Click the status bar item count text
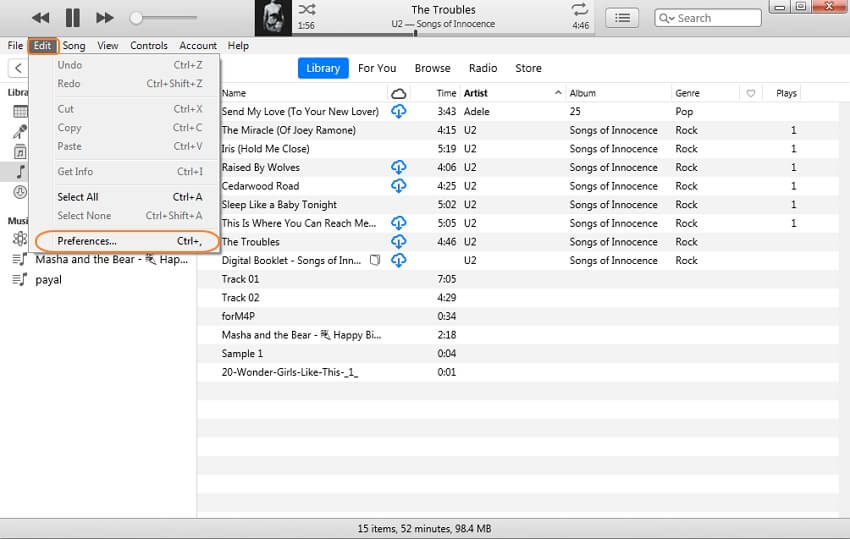This screenshot has width=850, height=539. pyautogui.click(x=424, y=528)
